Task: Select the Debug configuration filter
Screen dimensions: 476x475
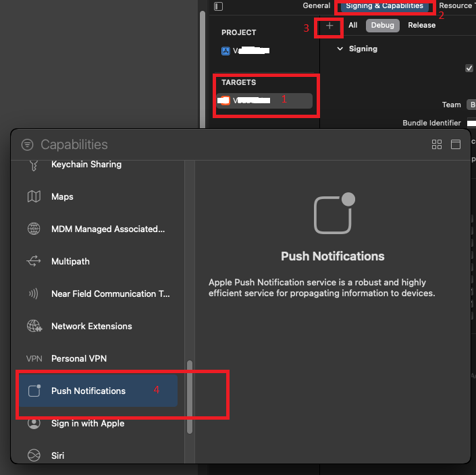Action: coord(383,25)
